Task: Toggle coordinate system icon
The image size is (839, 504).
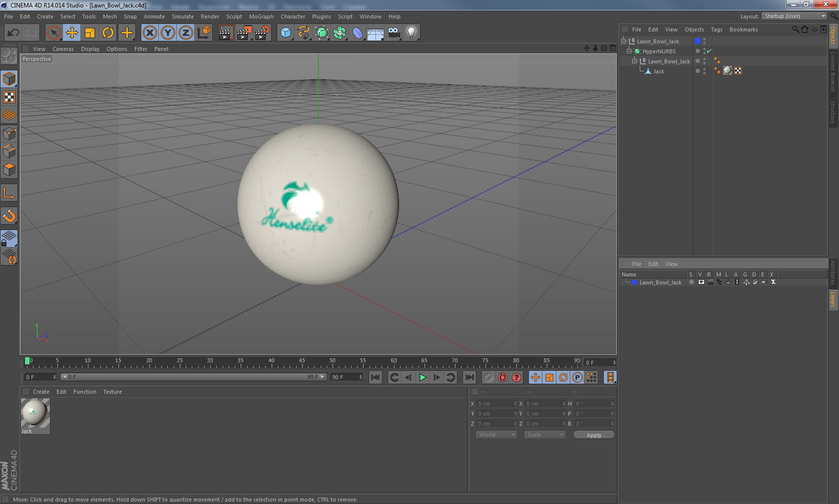Action: pyautogui.click(x=204, y=33)
